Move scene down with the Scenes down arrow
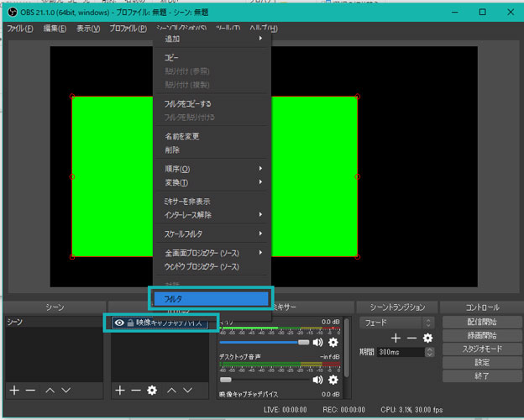The image size is (524, 420). (65, 390)
